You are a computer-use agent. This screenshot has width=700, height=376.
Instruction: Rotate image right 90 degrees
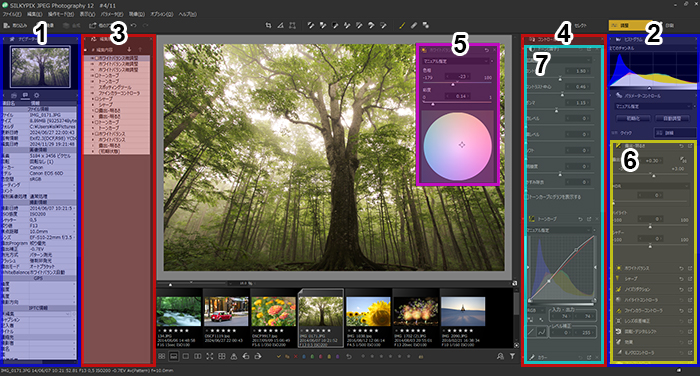point(258,356)
